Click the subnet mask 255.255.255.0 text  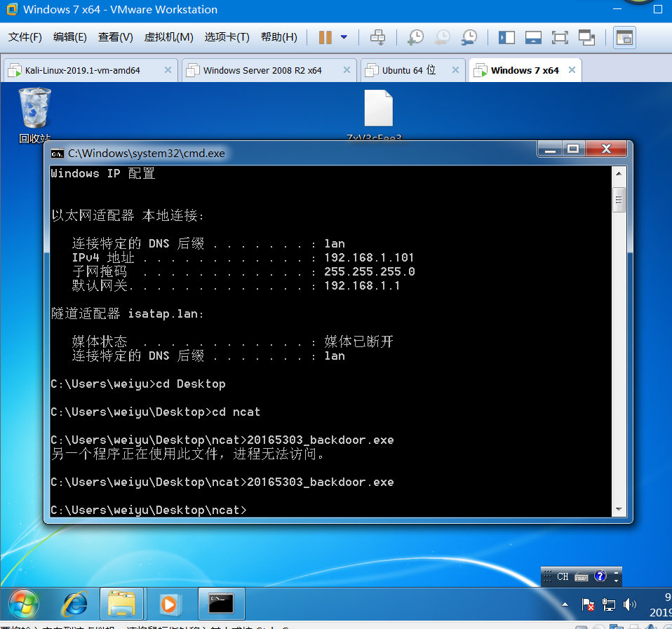point(370,271)
